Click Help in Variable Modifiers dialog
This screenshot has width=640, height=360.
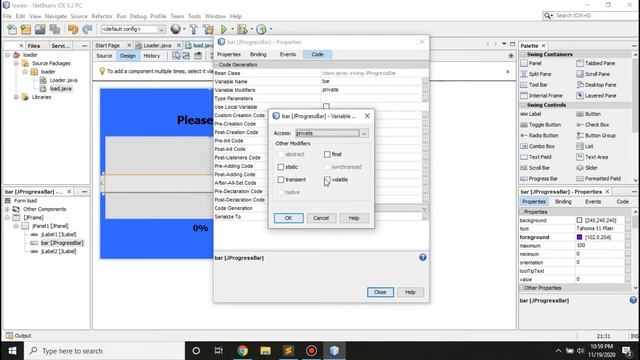pos(353,218)
